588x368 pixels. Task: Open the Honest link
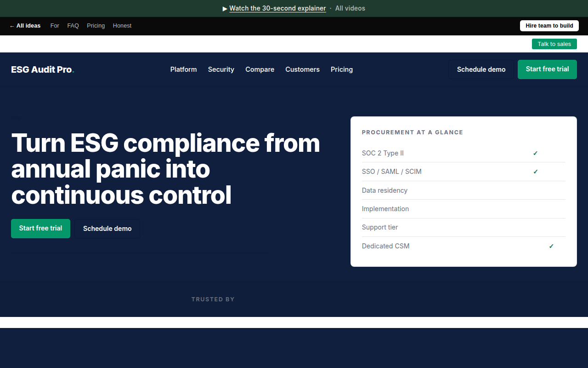[122, 26]
